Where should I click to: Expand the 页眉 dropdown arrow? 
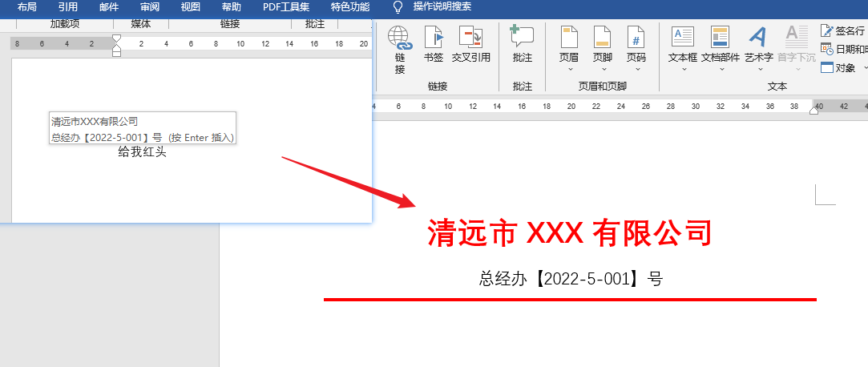click(x=569, y=70)
